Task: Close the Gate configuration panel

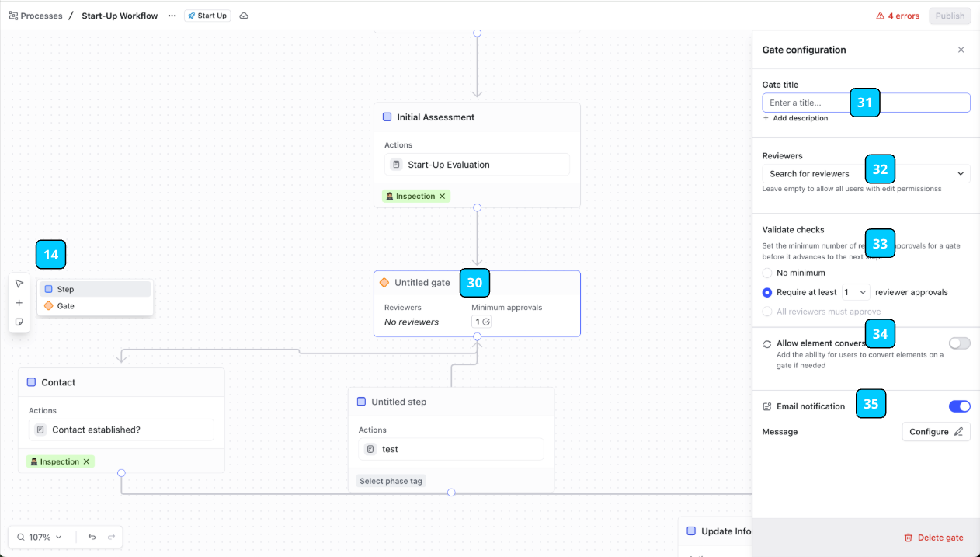Action: point(961,50)
